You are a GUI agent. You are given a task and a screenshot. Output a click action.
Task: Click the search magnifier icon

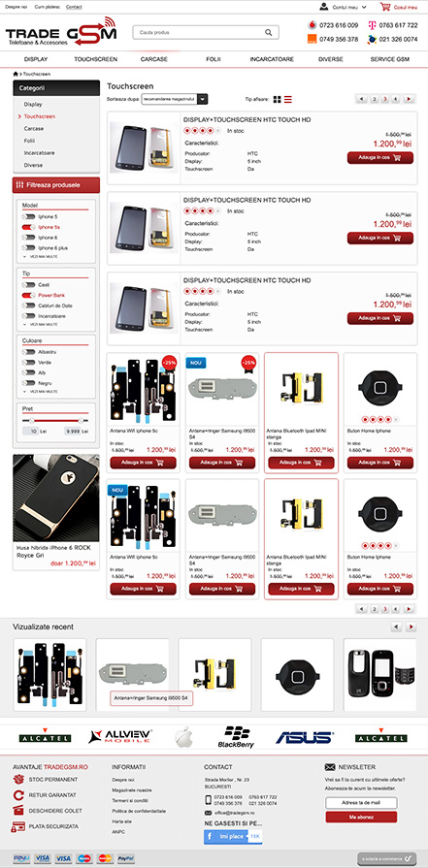click(269, 33)
